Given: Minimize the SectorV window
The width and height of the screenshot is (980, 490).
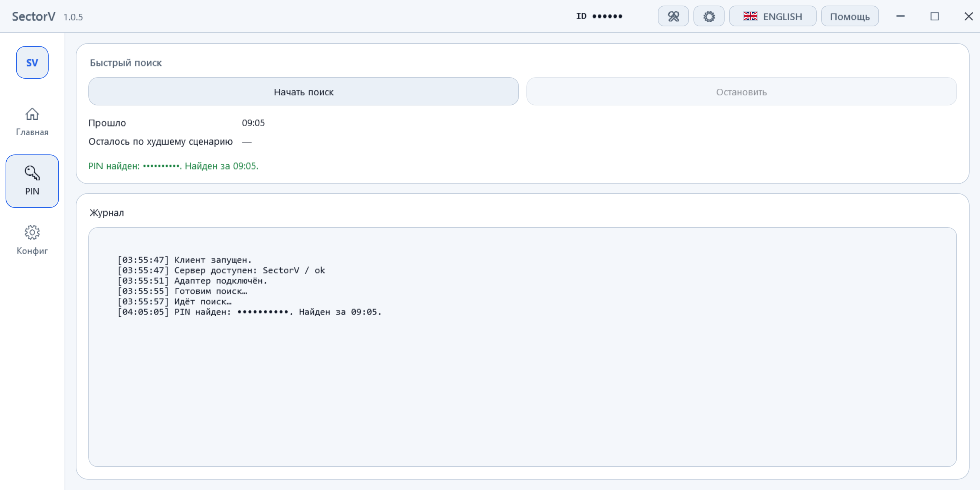Looking at the screenshot, I should [900, 16].
